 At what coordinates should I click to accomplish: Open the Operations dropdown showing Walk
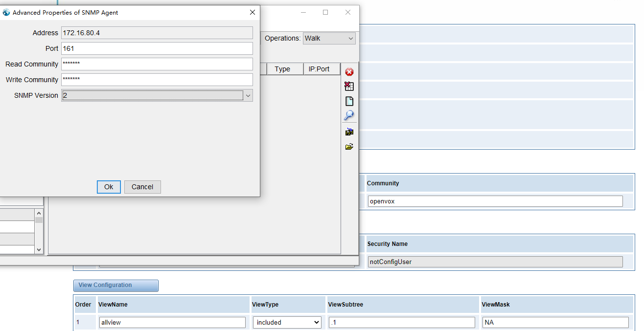pyautogui.click(x=329, y=38)
